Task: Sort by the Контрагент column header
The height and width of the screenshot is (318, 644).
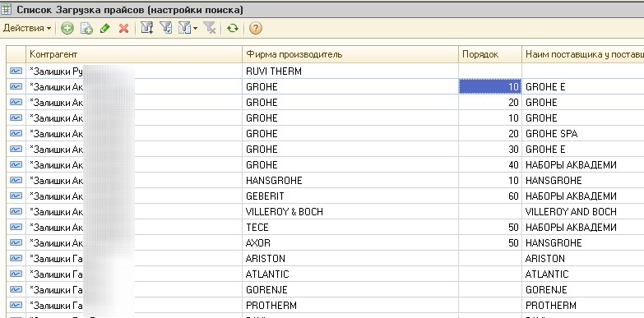Action: pyautogui.click(x=134, y=54)
